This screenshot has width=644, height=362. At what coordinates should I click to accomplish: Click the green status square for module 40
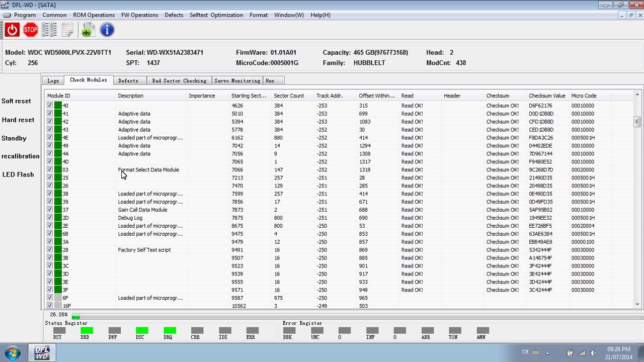pos(58,106)
